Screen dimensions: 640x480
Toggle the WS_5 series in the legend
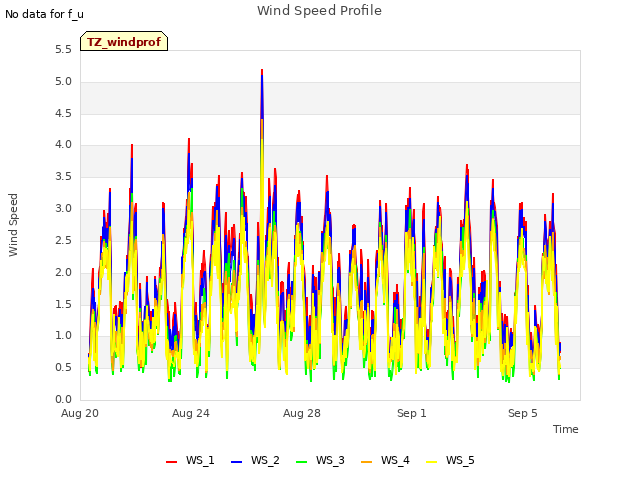tap(450, 461)
